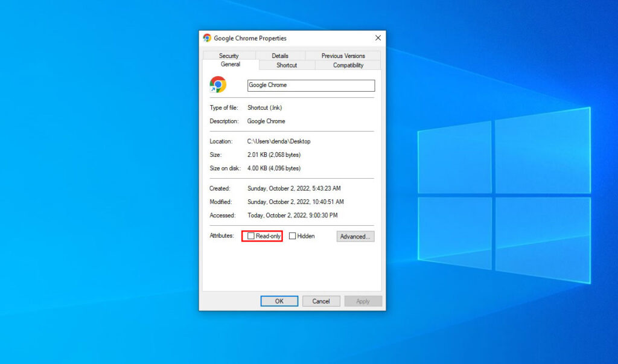Viewport: 618px width, 364px height.
Task: Confirm changes with the OK button
Action: (x=279, y=301)
